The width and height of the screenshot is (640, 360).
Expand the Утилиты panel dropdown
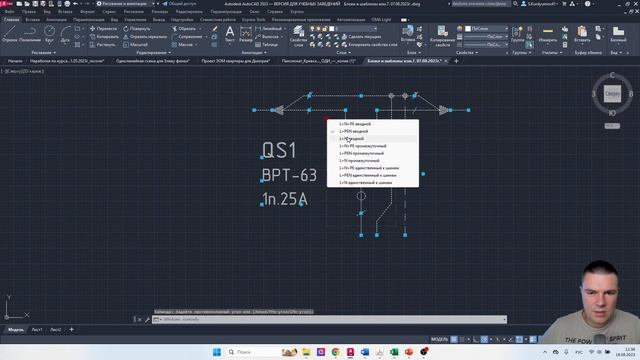pyautogui.click(x=552, y=53)
